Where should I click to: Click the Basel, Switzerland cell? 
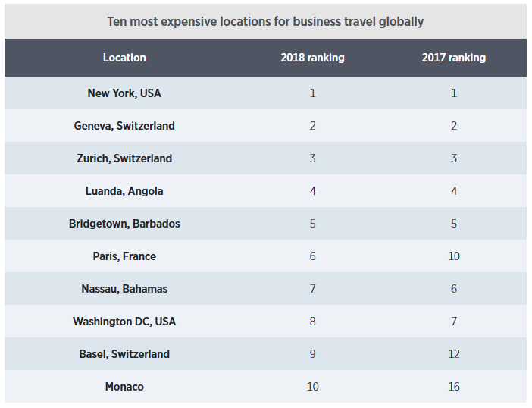point(124,354)
